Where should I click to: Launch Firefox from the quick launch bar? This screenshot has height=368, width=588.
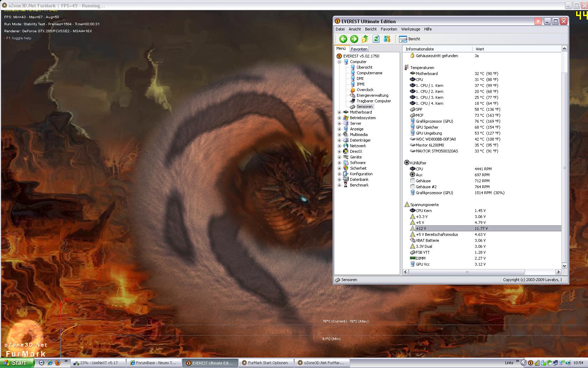(x=57, y=363)
